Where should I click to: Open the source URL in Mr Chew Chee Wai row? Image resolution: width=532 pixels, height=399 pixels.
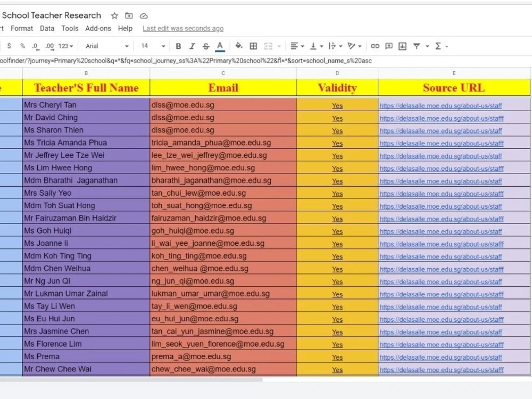(x=442, y=370)
